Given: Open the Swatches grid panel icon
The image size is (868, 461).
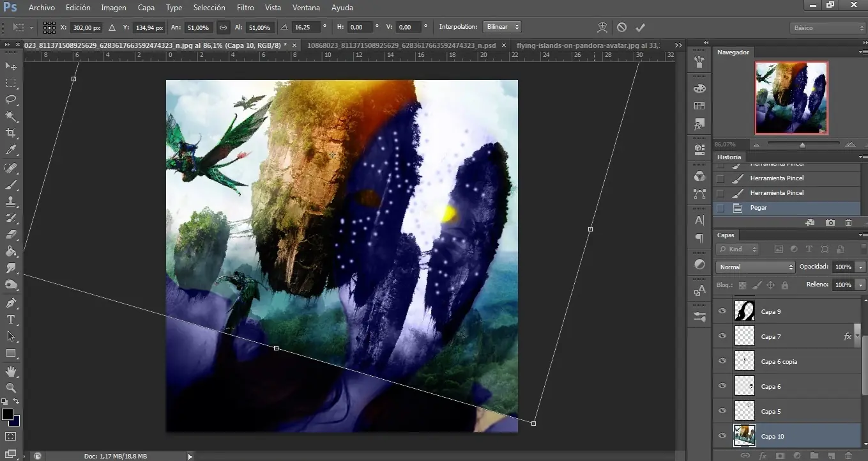Looking at the screenshot, I should pos(699,105).
